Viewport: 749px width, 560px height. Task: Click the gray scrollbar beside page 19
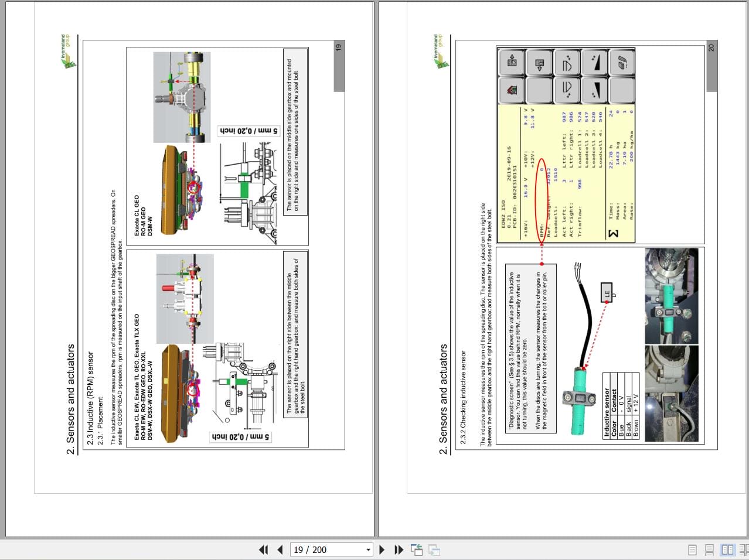tap(339, 64)
